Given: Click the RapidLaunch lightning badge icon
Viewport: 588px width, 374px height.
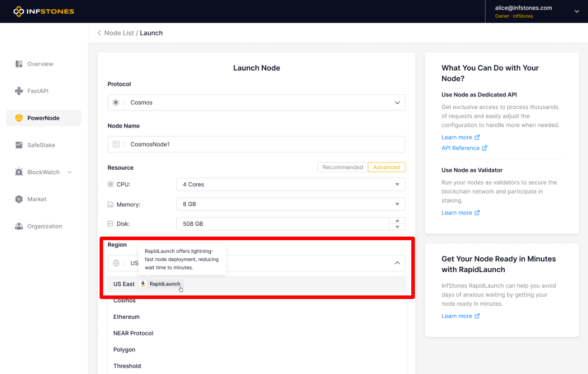Looking at the screenshot, I should [143, 284].
